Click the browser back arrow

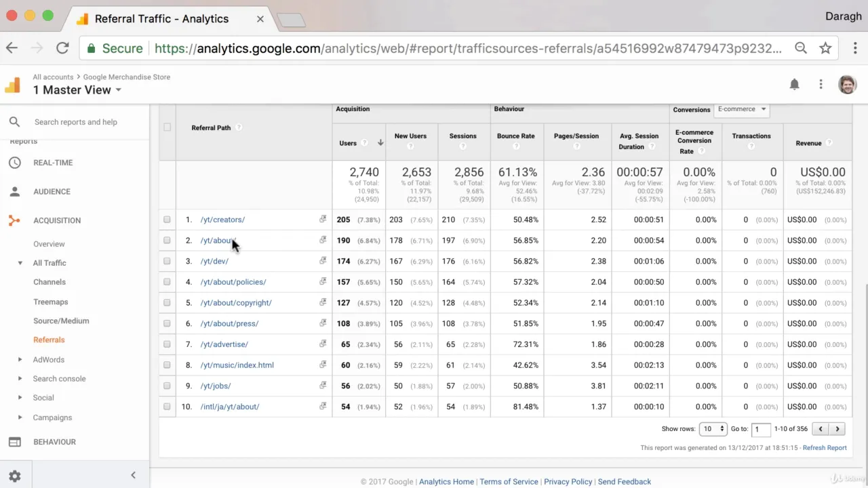point(12,48)
